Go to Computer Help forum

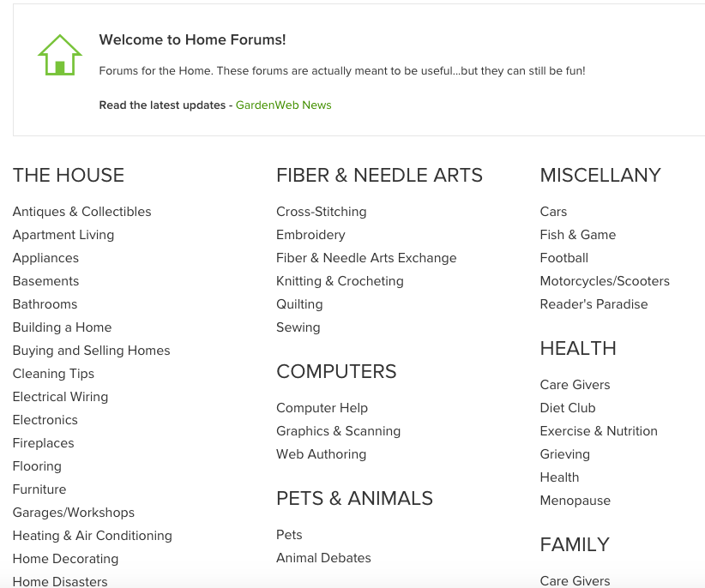click(322, 408)
